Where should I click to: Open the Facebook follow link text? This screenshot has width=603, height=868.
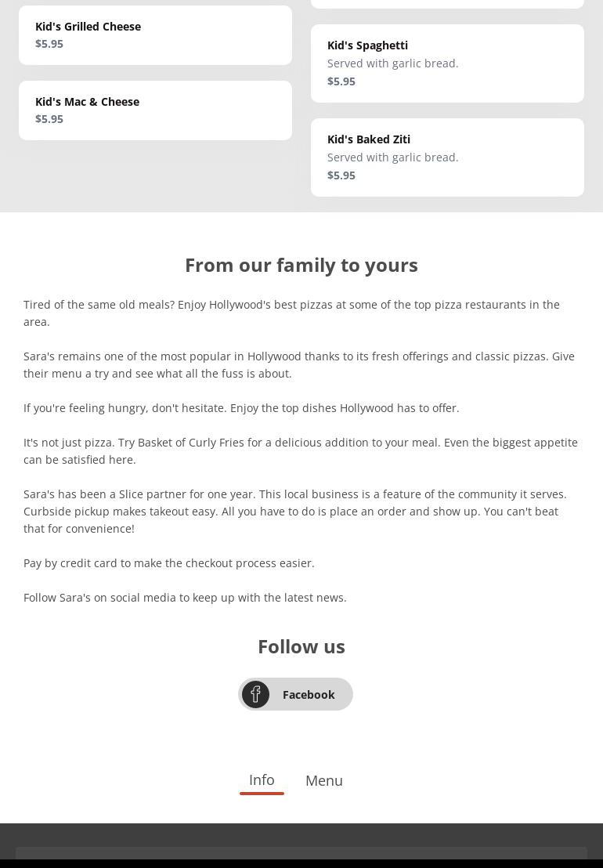[x=309, y=695]
